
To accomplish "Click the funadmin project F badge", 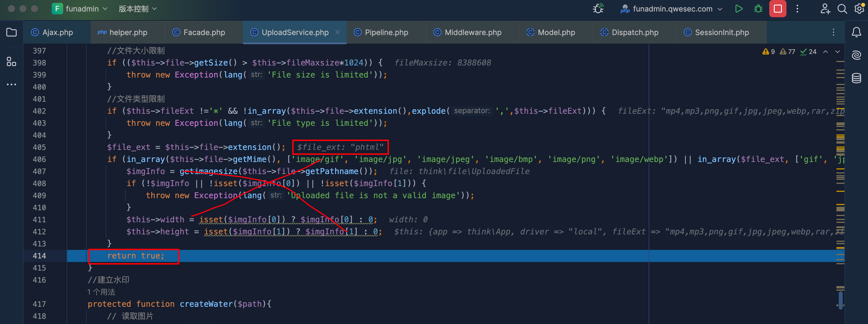I will pos(57,9).
